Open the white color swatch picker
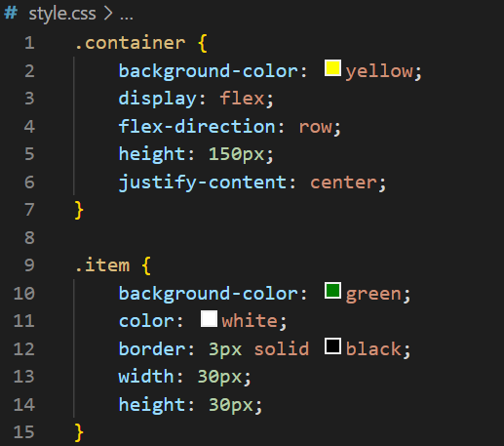 point(209,318)
